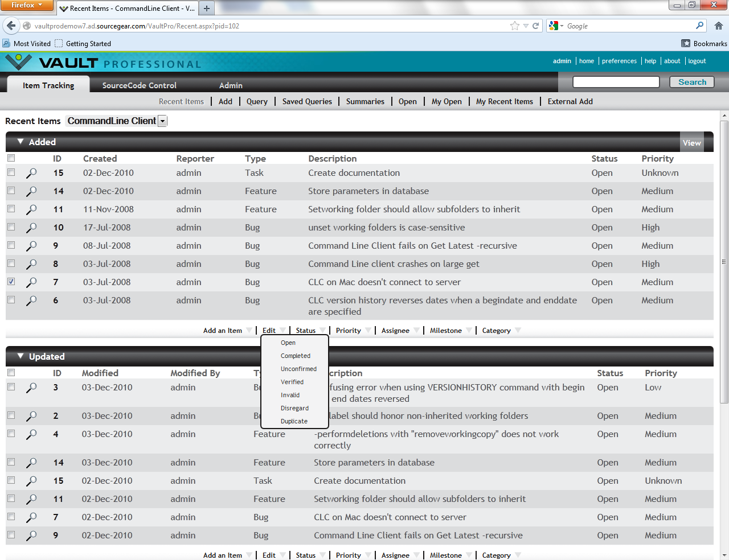Collapse the Added section triangle
Viewport: 729px width, 560px height.
point(21,142)
